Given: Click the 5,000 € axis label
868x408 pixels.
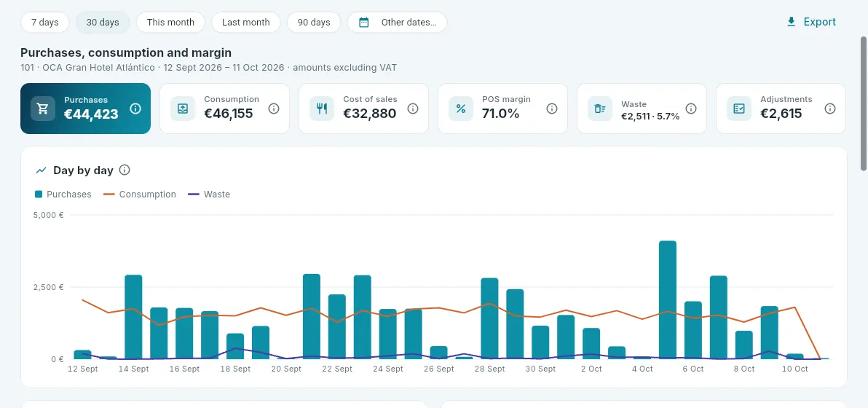Looking at the screenshot, I should pyautogui.click(x=50, y=216).
